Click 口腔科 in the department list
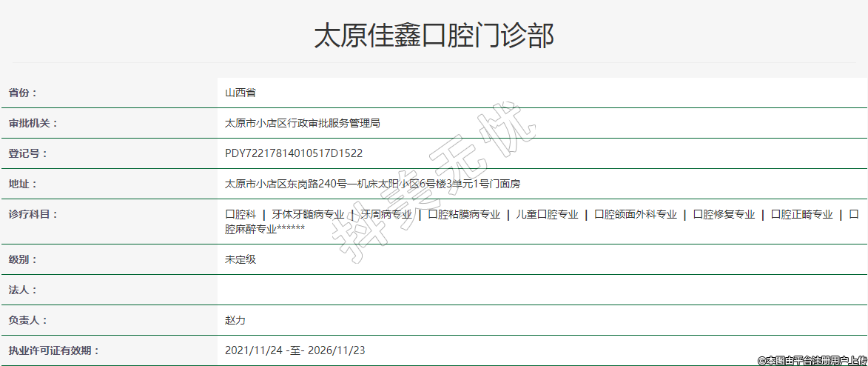 click(240, 214)
